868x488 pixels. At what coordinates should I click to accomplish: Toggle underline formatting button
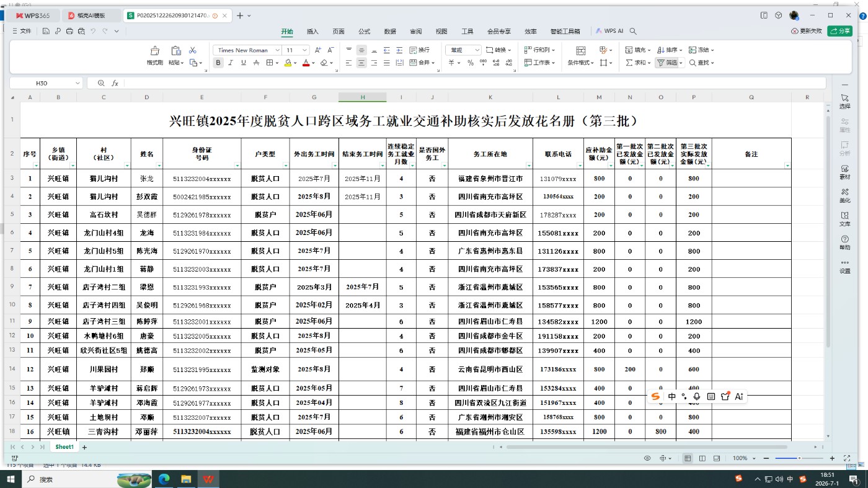tap(244, 63)
